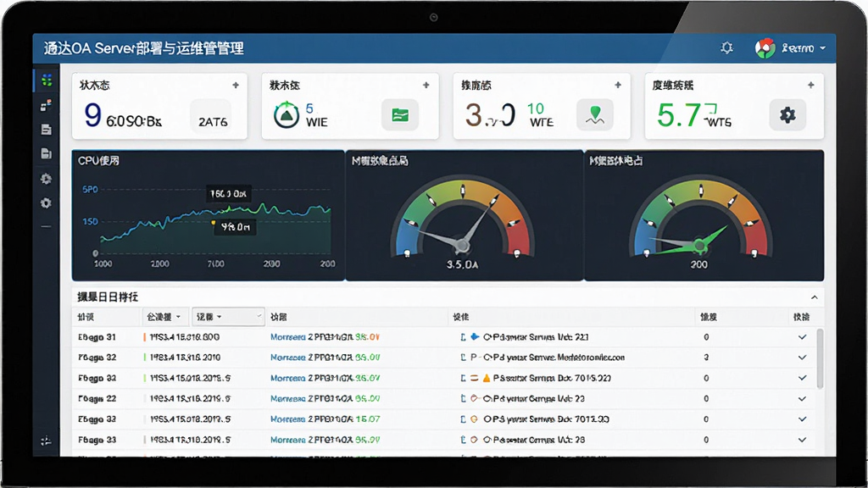Click the gear-like icon beside the header avatar
The image size is (868, 488).
point(726,47)
